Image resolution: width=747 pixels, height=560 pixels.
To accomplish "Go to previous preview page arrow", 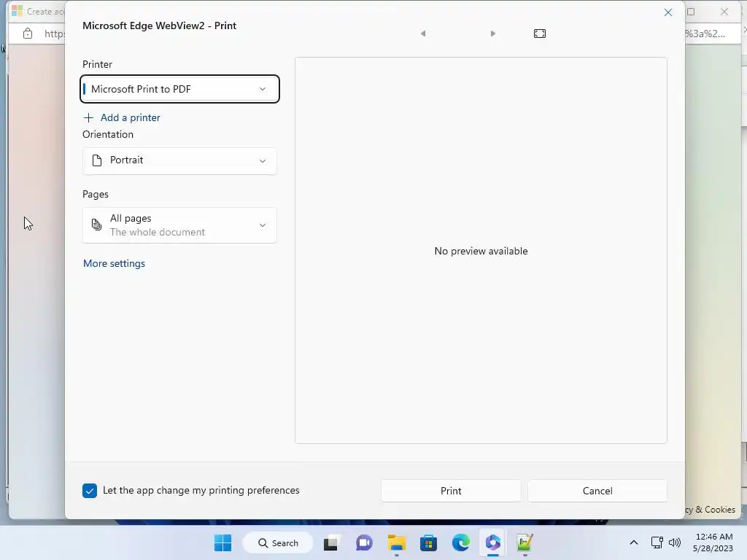I will pos(423,34).
